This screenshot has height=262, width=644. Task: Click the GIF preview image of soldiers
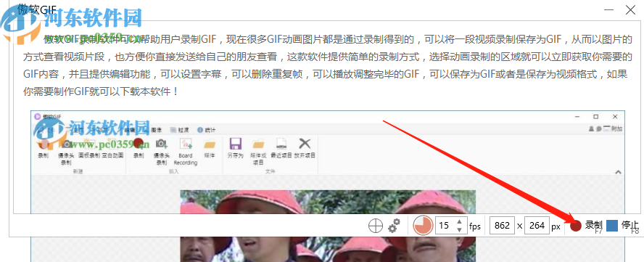tap(328, 226)
